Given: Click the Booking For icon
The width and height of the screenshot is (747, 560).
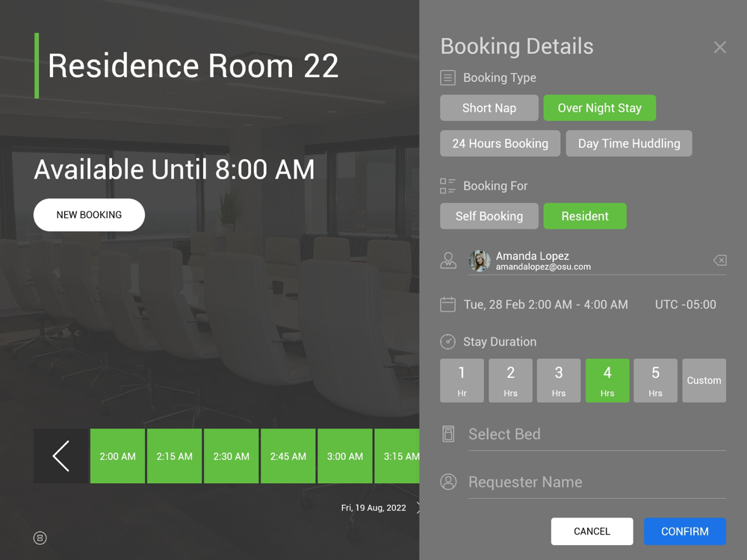Looking at the screenshot, I should pos(447,186).
